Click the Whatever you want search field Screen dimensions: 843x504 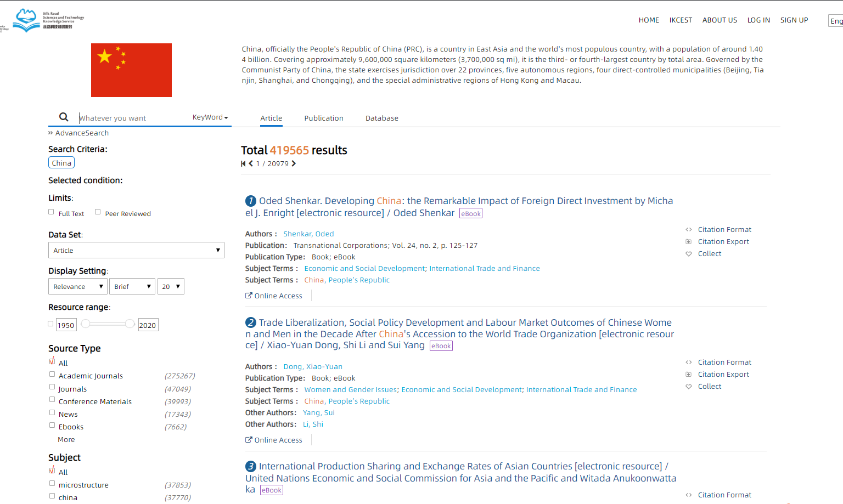(x=132, y=118)
